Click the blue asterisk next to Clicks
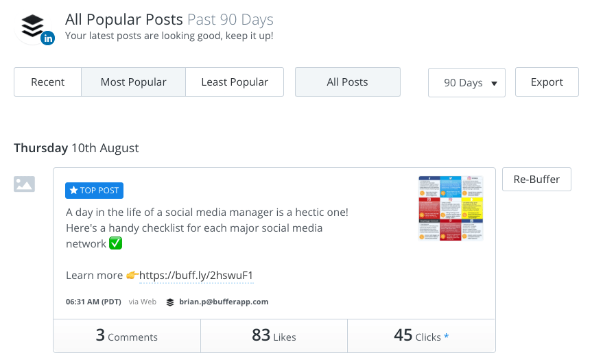 (447, 336)
